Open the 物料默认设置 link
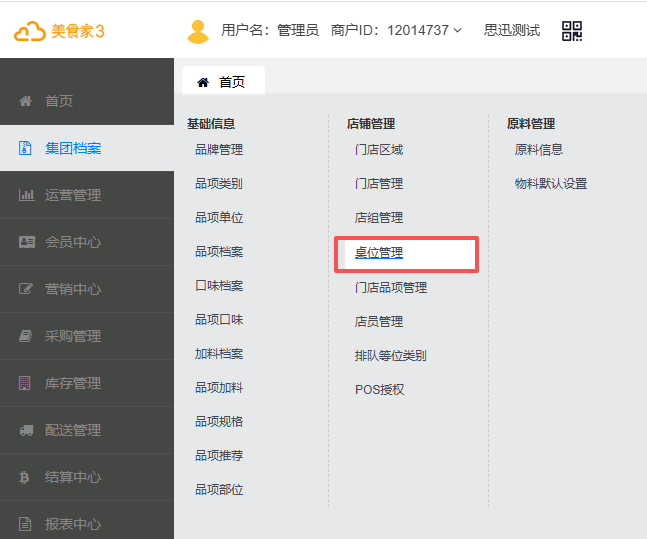647x539 pixels. pyautogui.click(x=551, y=184)
